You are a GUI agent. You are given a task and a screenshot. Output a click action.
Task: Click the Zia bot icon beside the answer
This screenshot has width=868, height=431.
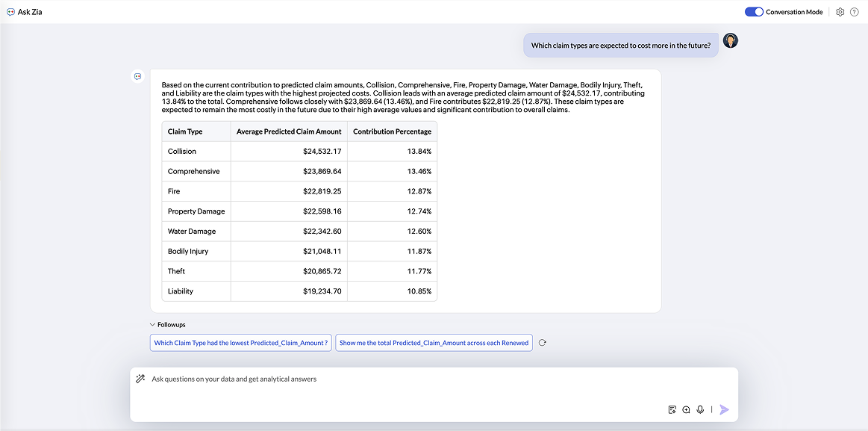[x=137, y=76]
